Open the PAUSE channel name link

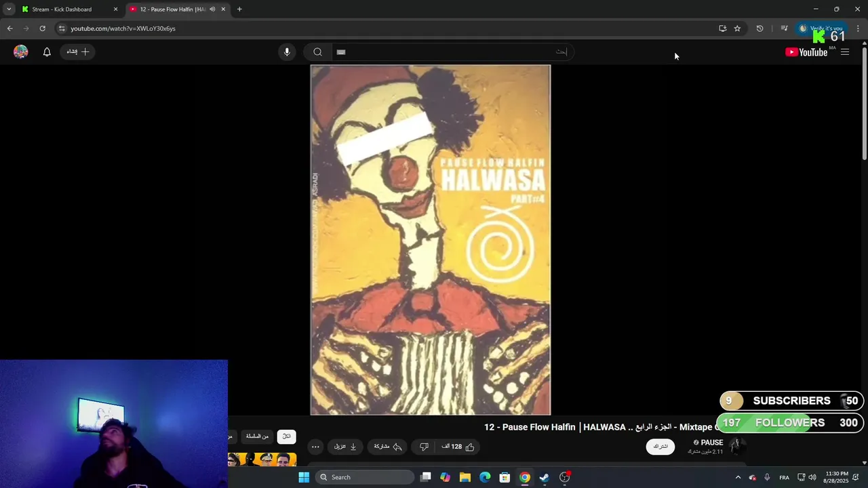(x=712, y=443)
